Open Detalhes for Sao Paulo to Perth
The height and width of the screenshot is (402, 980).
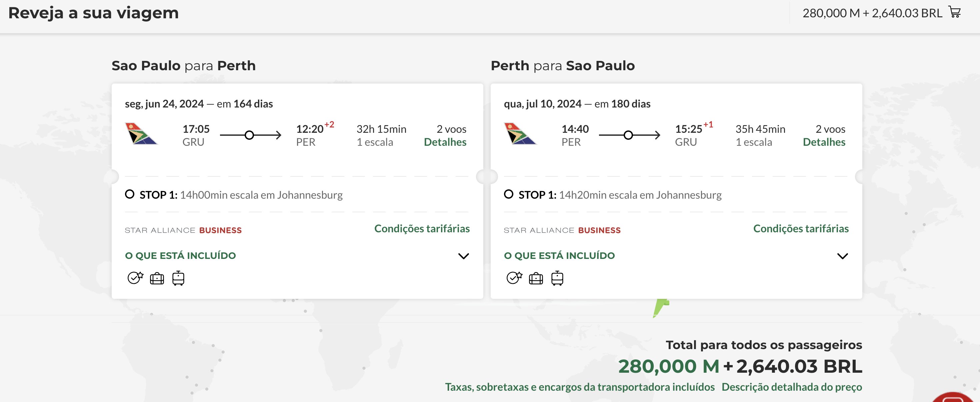coord(445,142)
